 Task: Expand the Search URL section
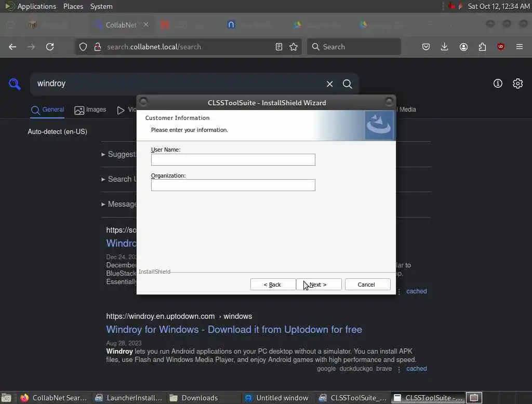(x=119, y=179)
